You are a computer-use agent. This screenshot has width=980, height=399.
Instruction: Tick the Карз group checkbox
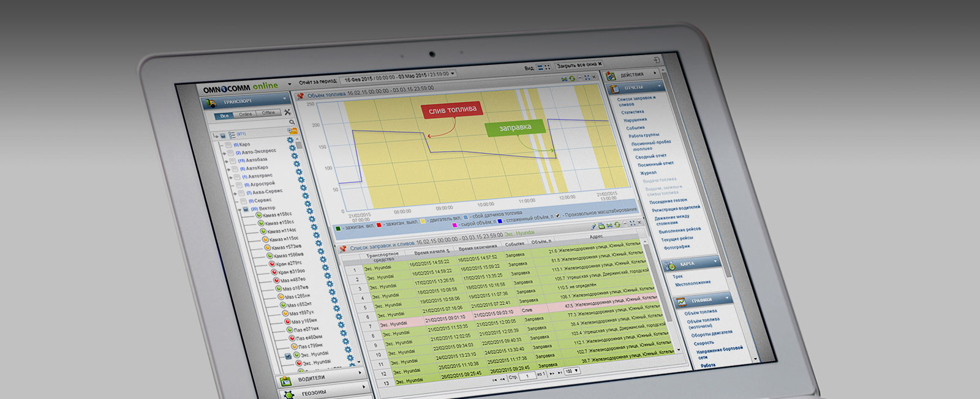[x=228, y=146]
